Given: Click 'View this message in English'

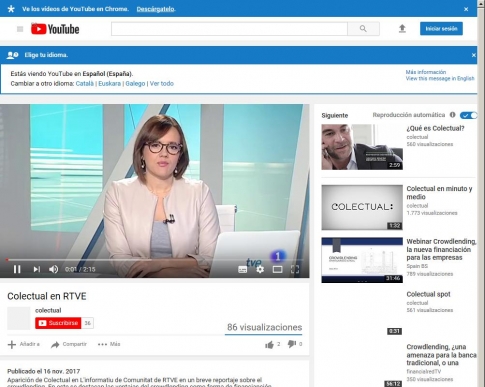Looking at the screenshot, I should [440, 78].
